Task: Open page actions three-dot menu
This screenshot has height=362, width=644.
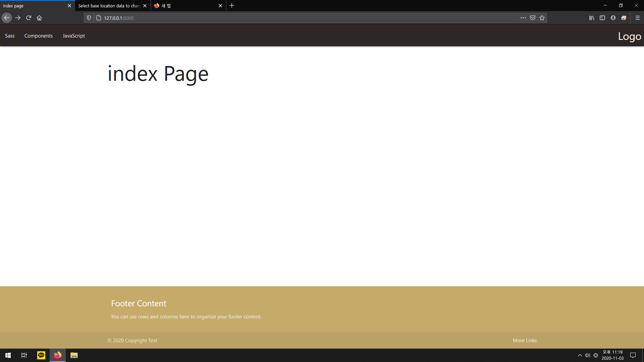Action: tap(523, 18)
